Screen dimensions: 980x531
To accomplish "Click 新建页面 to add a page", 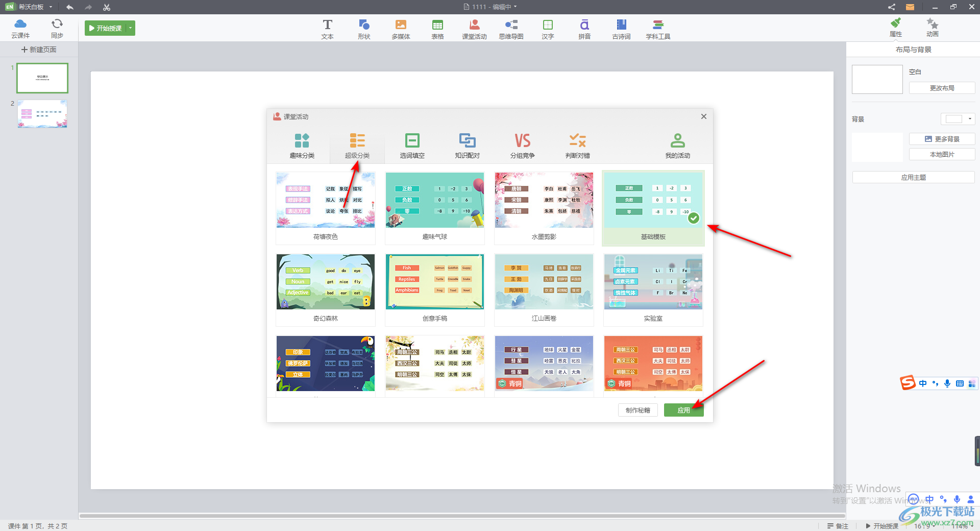I will click(39, 50).
